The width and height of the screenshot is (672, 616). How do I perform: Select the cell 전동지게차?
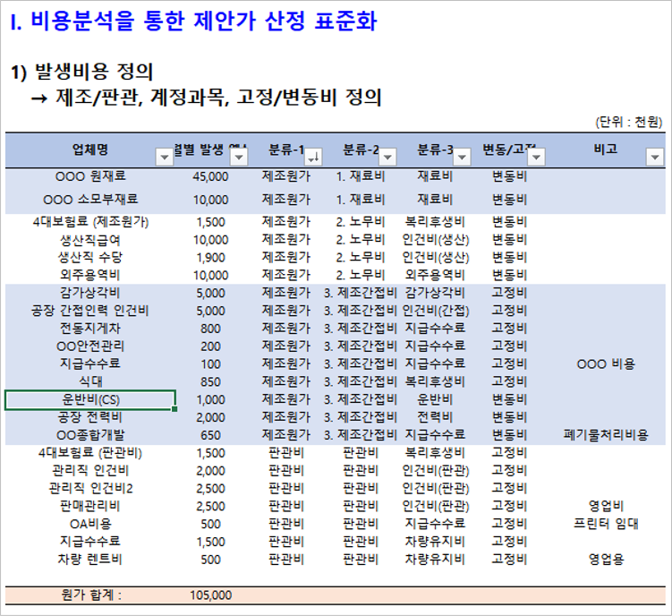[90, 329]
